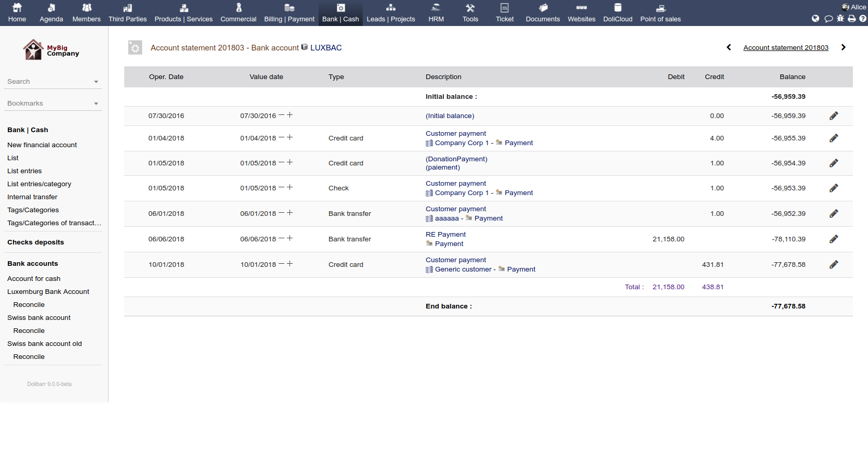Open Generic customer third party link
This screenshot has height=463, width=868.
pyautogui.click(x=463, y=269)
